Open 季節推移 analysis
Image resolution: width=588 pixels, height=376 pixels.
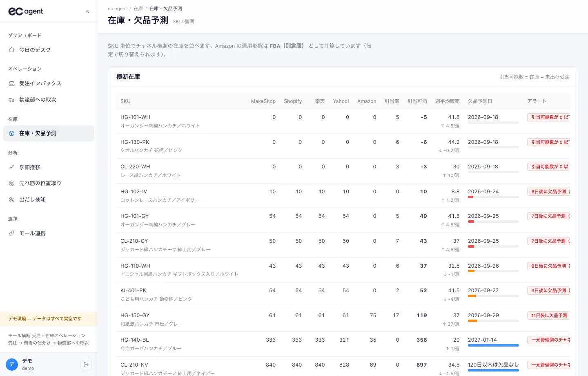(49, 167)
